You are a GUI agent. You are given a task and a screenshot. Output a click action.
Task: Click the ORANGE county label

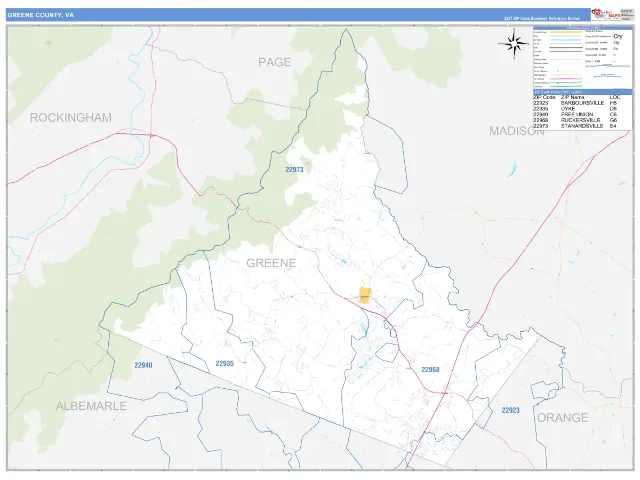(562, 418)
